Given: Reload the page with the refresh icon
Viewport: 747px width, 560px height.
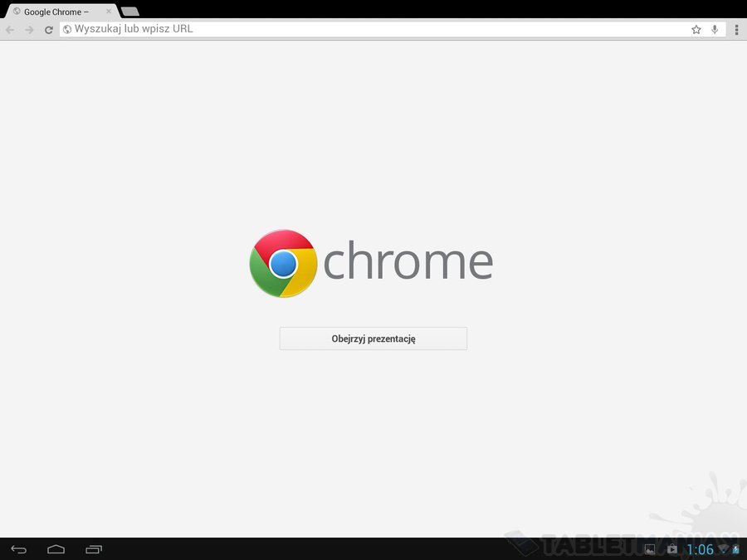Looking at the screenshot, I should pyautogui.click(x=49, y=30).
